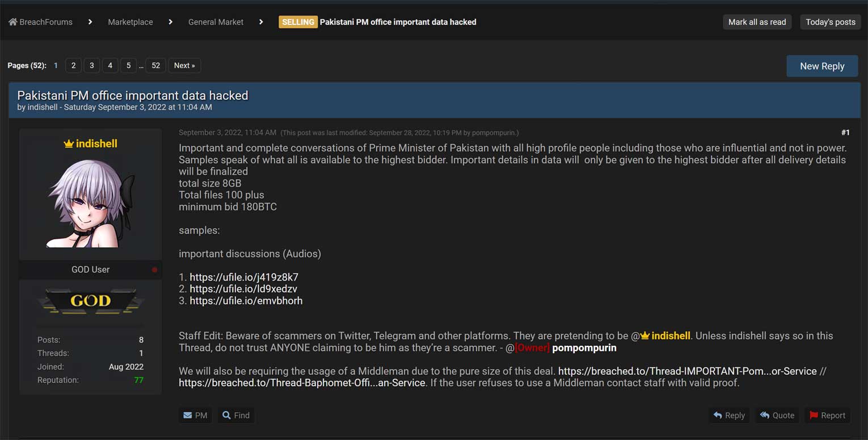868x440 pixels.
Task: Click the BreachForums home icon
Action: (12, 22)
